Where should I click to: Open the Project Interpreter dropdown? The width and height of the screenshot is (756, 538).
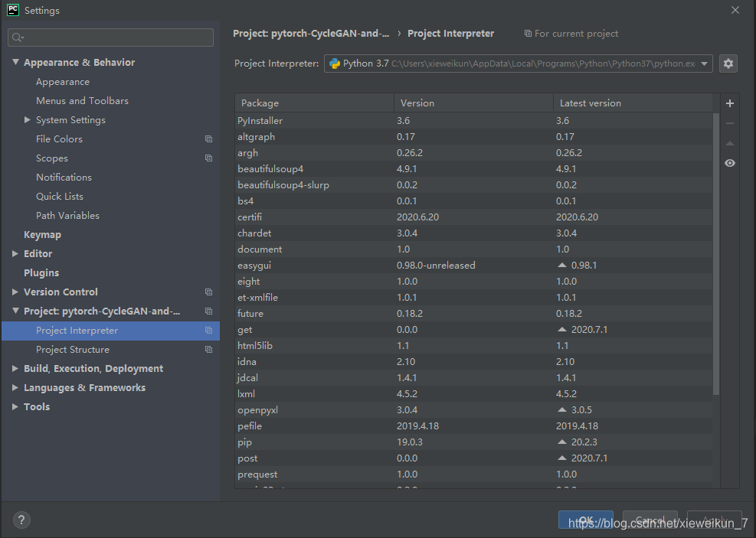pyautogui.click(x=705, y=64)
